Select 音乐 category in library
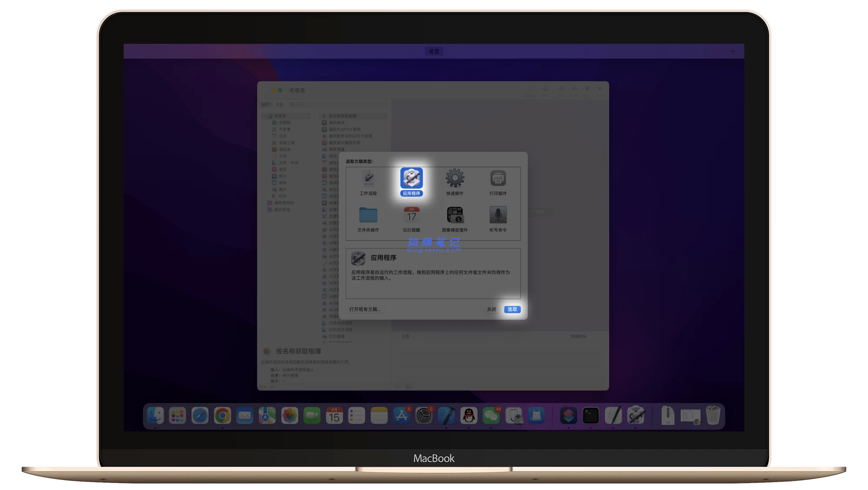Screen dimensions: 868x490 pyautogui.click(x=279, y=170)
